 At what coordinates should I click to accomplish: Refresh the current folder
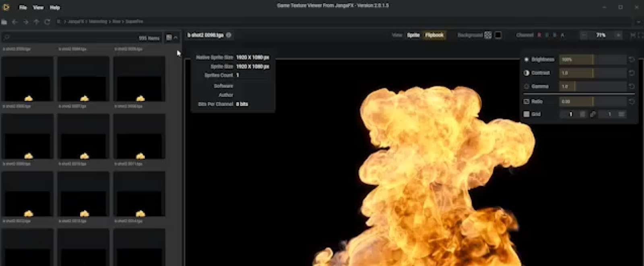[x=47, y=22]
